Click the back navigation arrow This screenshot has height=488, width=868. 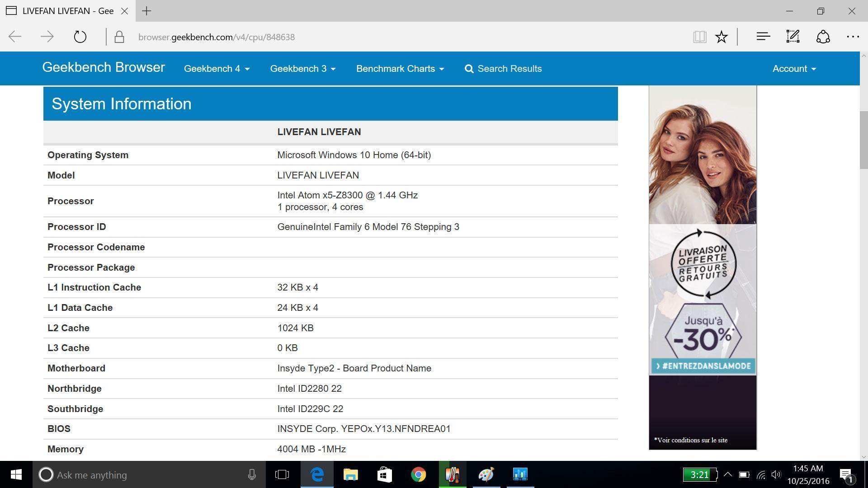click(x=15, y=37)
